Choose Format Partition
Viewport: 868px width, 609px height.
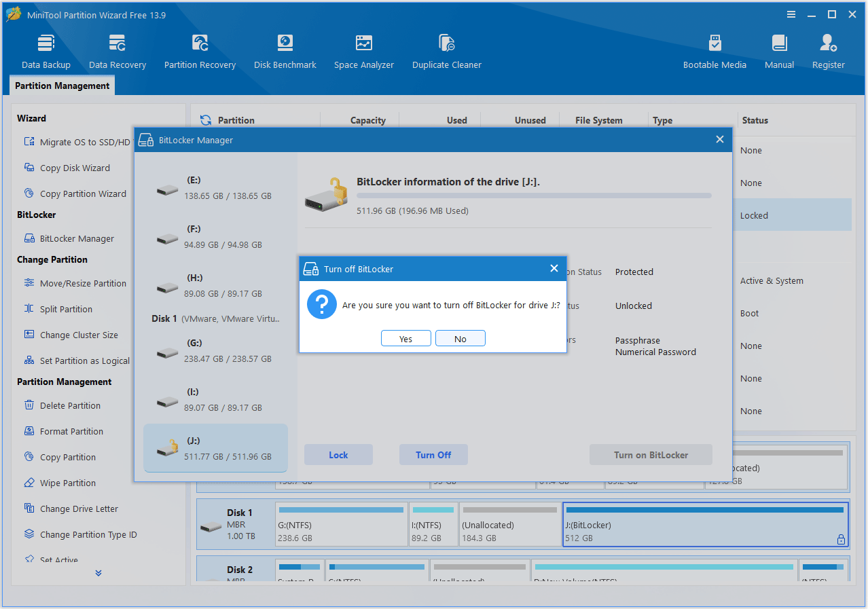(63, 431)
